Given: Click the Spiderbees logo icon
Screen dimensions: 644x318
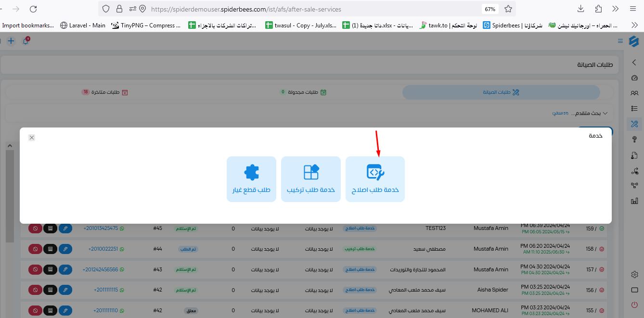Looking at the screenshot, I should pos(634,41).
